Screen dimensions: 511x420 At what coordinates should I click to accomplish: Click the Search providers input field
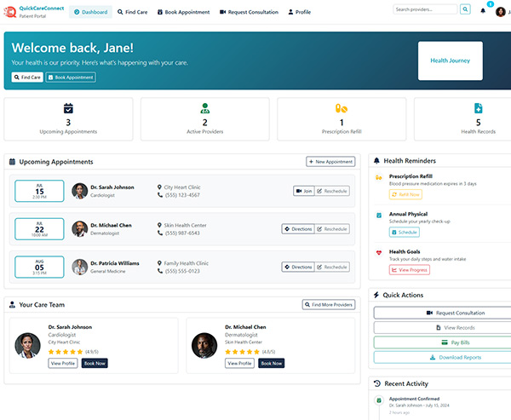[425, 9]
